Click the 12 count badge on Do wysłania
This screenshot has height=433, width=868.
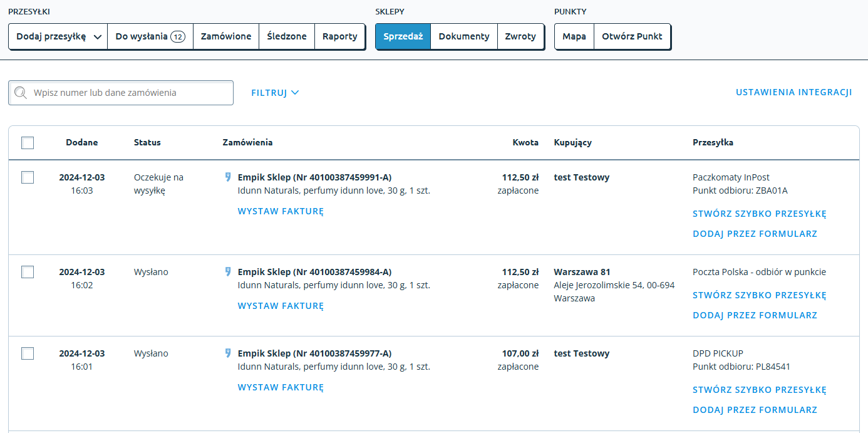pos(178,37)
